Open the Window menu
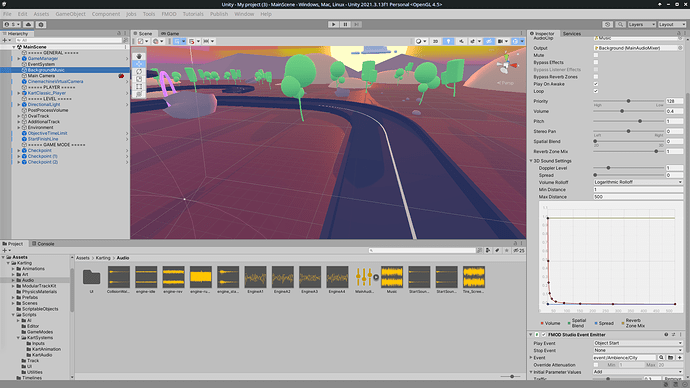 click(244, 14)
